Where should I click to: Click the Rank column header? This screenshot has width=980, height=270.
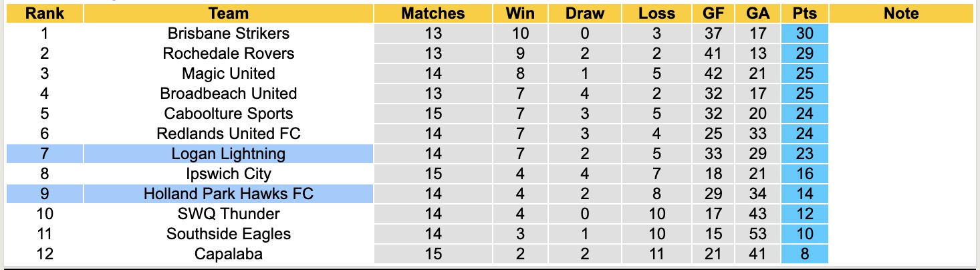[x=45, y=13]
